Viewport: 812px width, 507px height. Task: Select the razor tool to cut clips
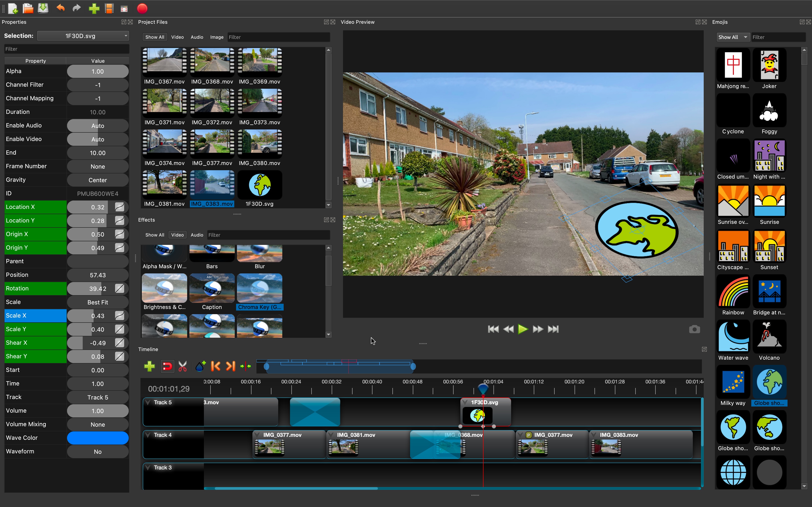click(x=183, y=366)
